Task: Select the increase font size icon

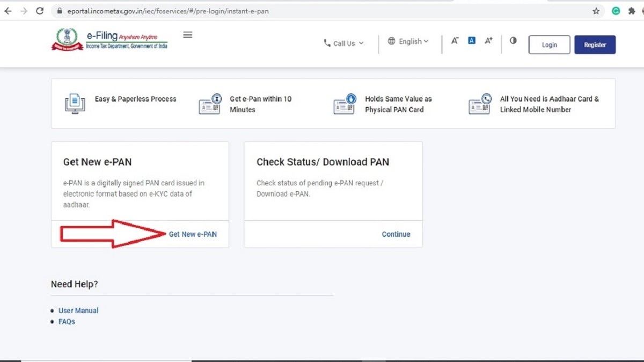Action: pos(488,40)
